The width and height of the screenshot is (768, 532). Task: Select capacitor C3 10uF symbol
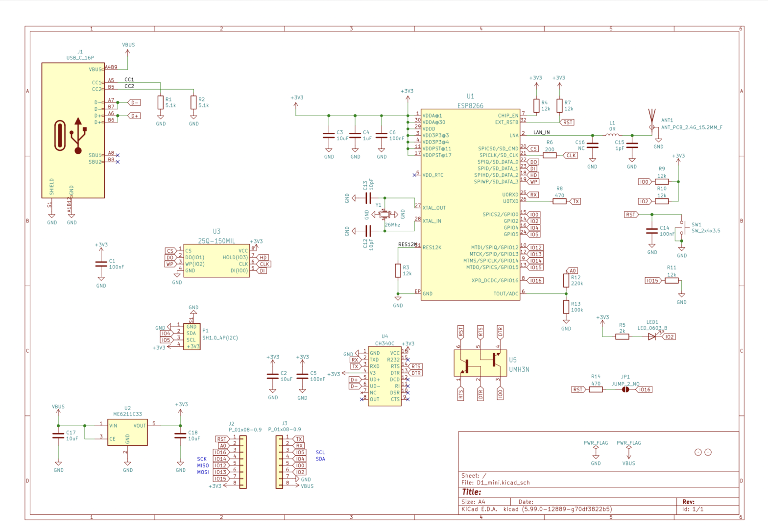(329, 135)
